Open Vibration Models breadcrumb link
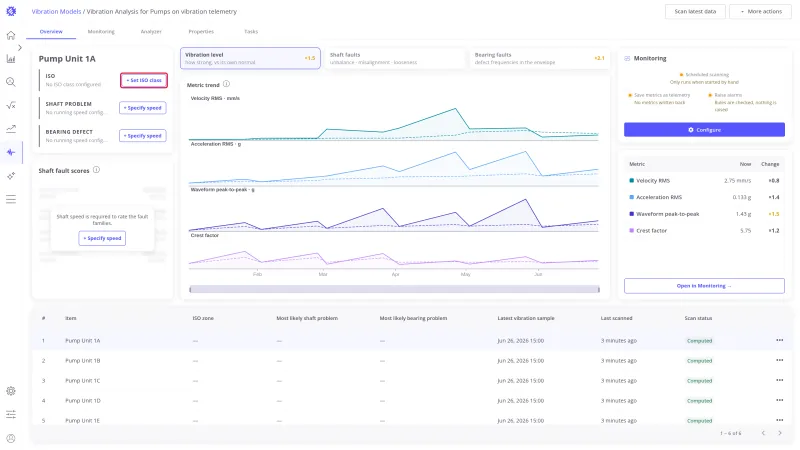Viewport: 800px width, 450px height. click(56, 11)
